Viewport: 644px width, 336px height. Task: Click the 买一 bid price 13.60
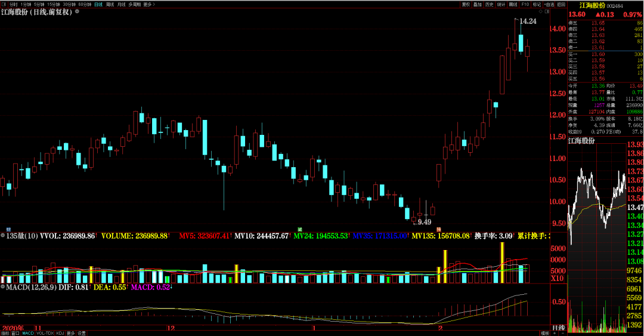pos(598,54)
